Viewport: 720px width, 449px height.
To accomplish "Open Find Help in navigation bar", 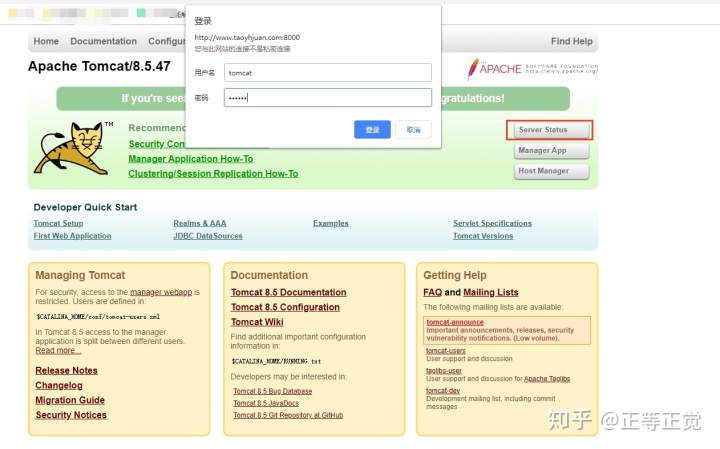I will [572, 41].
